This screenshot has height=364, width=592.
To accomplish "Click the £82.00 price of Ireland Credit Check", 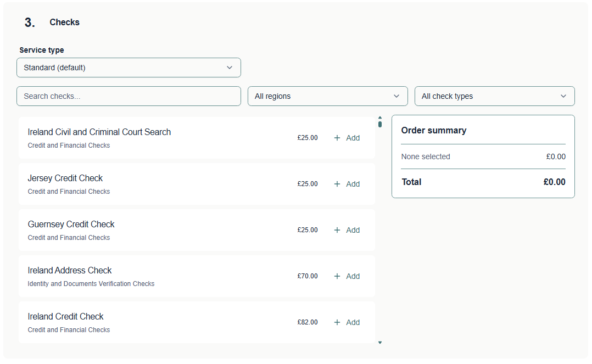I will point(308,322).
